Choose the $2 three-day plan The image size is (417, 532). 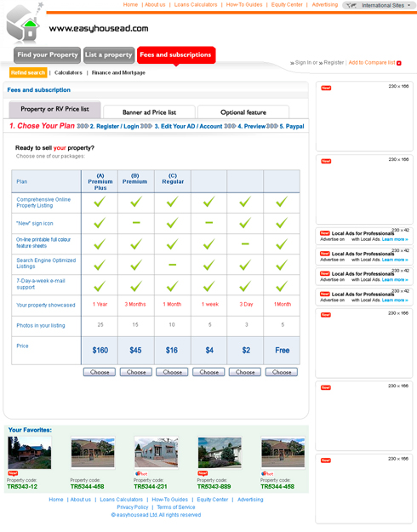click(x=245, y=372)
